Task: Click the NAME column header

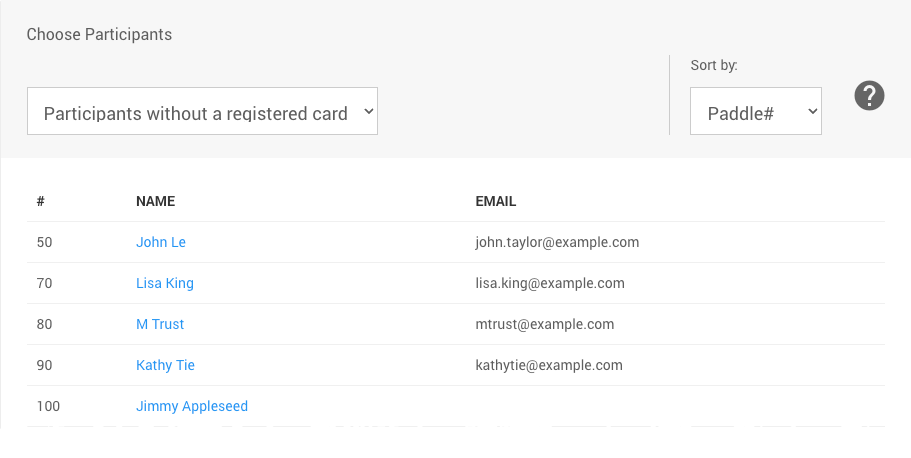Action: click(x=155, y=201)
